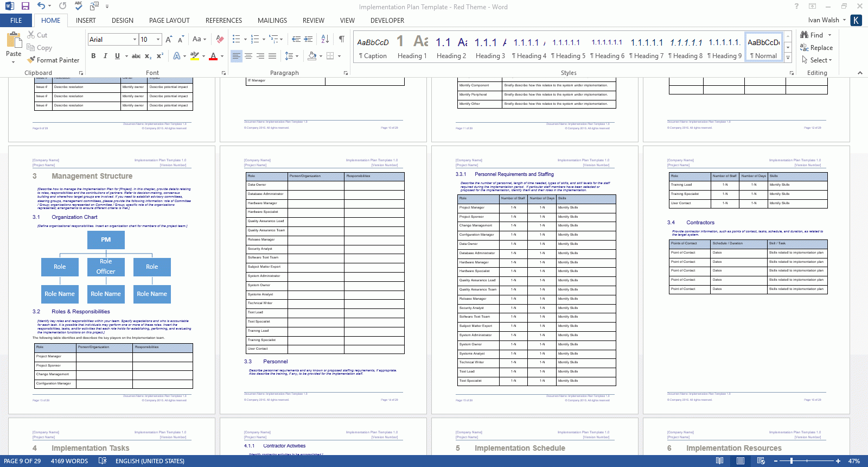
Task: Click the Replace button in Editing
Action: click(x=816, y=48)
